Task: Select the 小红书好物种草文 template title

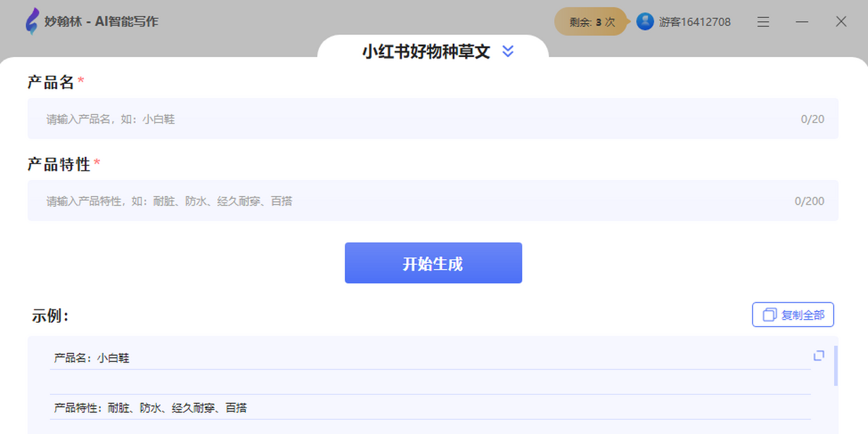Action: 426,51
